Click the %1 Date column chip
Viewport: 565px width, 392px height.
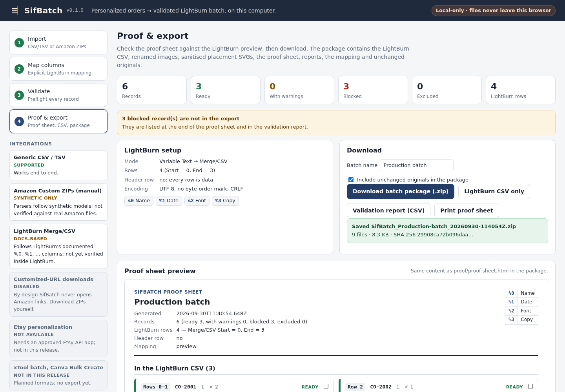pos(169,201)
